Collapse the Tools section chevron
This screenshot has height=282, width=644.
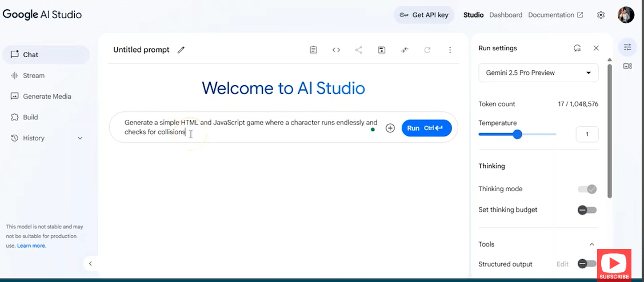591,244
